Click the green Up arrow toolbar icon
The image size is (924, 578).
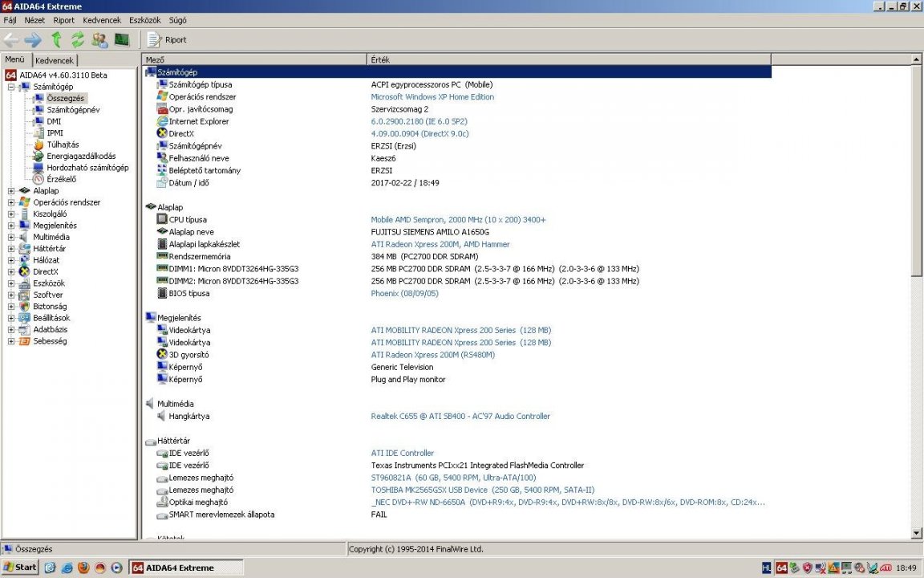[x=57, y=39]
